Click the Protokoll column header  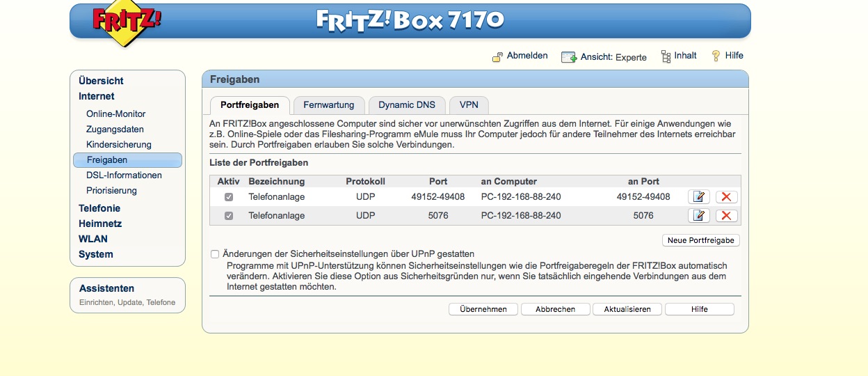(365, 181)
